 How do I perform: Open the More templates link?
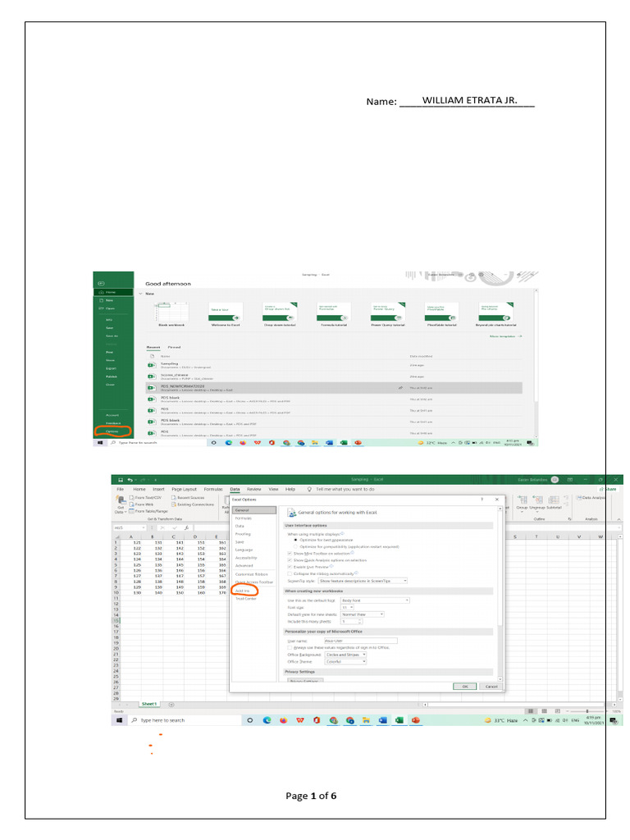(x=505, y=336)
